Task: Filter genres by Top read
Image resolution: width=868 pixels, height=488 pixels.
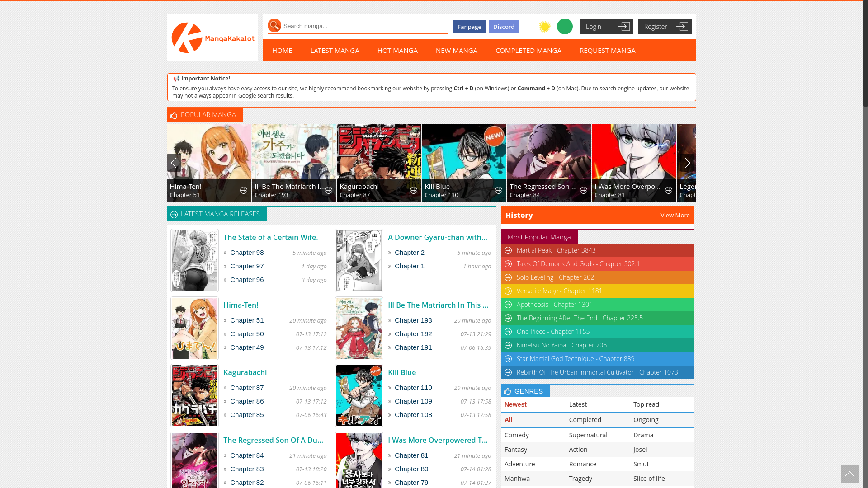Action: pyautogui.click(x=646, y=404)
